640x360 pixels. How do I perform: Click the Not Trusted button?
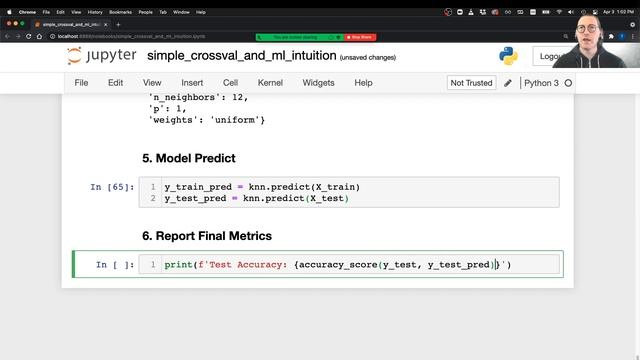[x=471, y=83]
